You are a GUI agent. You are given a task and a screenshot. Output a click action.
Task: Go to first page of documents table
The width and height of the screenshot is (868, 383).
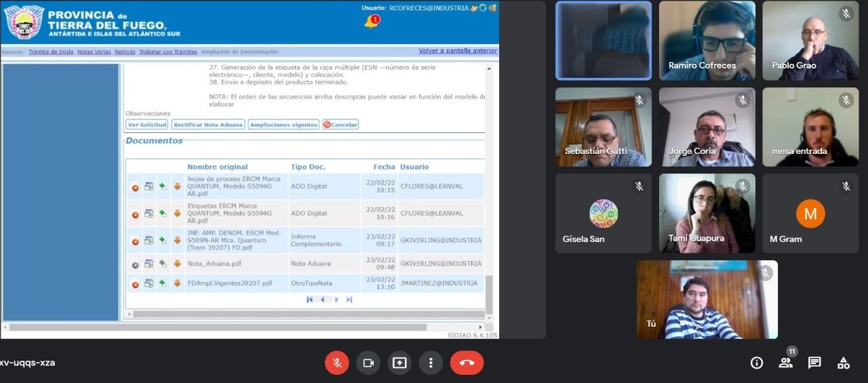click(x=310, y=299)
